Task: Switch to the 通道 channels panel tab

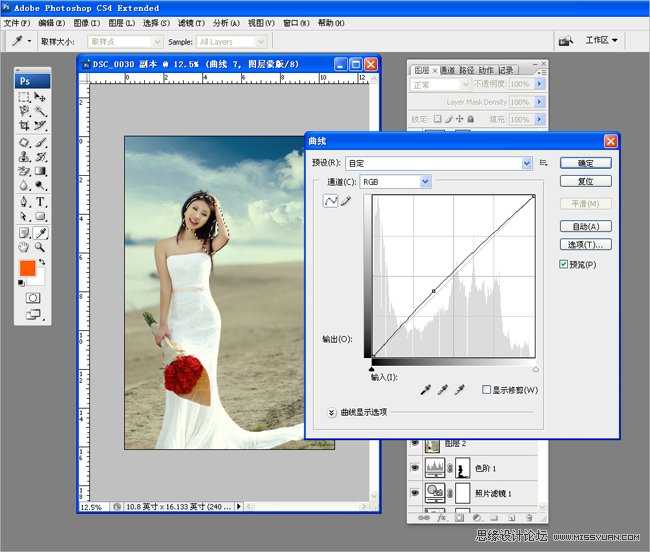Action: 447,70
